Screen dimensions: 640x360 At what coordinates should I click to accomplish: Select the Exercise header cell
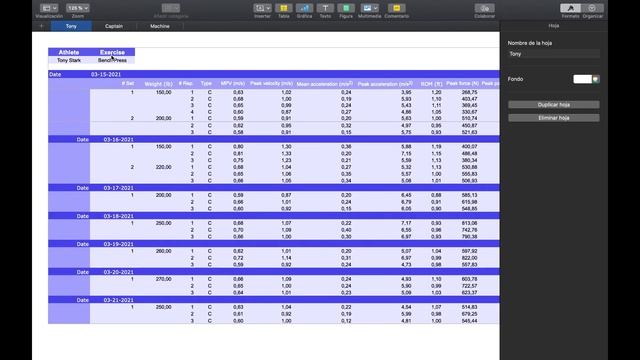click(112, 52)
